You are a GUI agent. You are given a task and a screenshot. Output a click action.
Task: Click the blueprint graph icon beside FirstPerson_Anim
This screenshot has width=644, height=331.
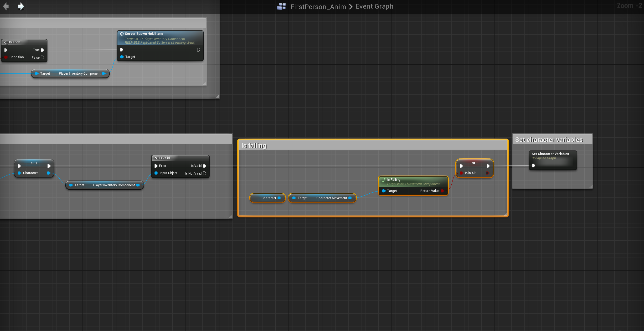click(281, 6)
